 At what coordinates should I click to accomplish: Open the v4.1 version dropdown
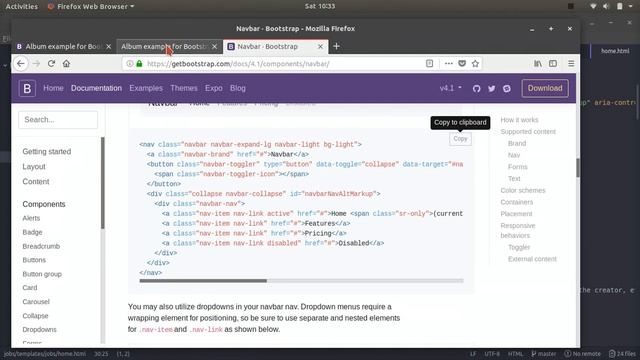[451, 88]
